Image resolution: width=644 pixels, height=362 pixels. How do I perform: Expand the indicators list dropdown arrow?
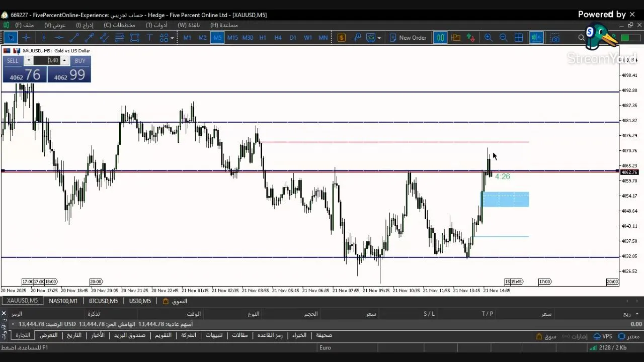coord(379,38)
